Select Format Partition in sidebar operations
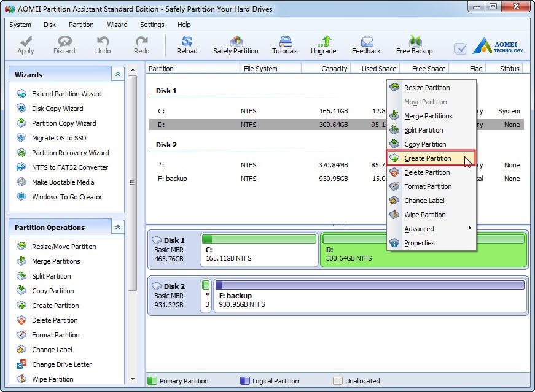Image resolution: width=535 pixels, height=392 pixels. click(48, 335)
